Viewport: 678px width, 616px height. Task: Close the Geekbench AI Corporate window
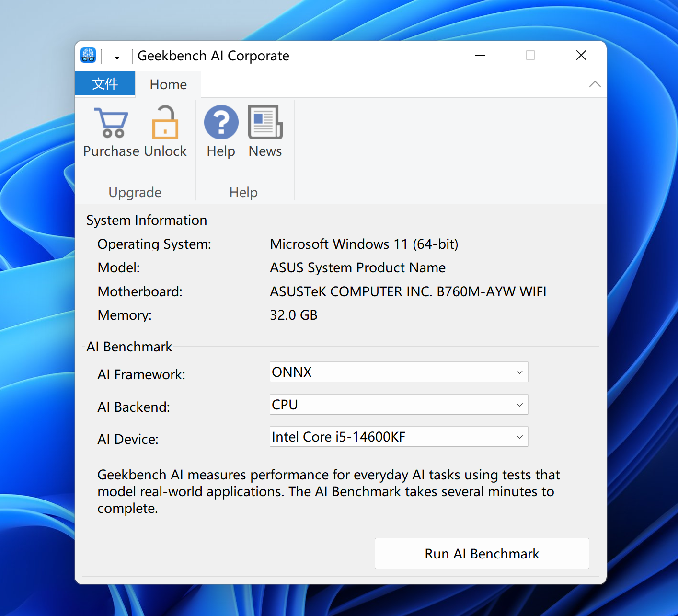click(581, 55)
